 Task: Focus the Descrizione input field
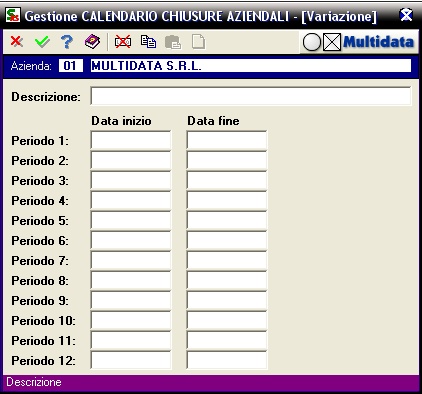(x=251, y=96)
